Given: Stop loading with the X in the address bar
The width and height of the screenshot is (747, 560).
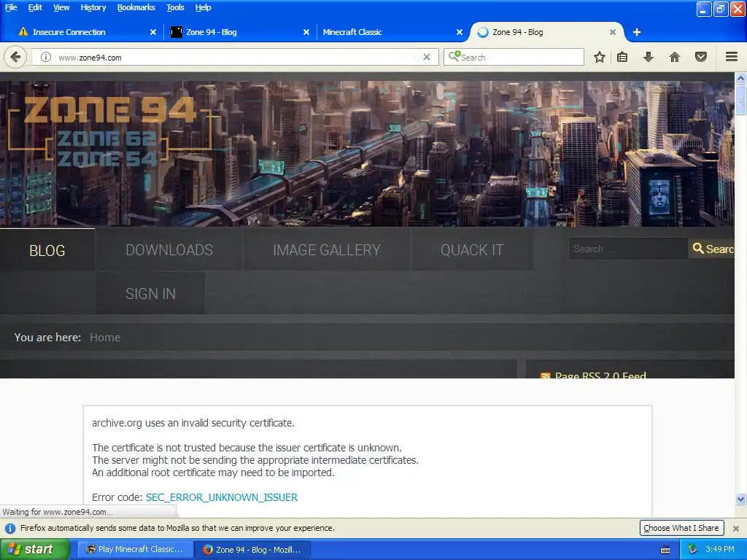Looking at the screenshot, I should pos(427,57).
